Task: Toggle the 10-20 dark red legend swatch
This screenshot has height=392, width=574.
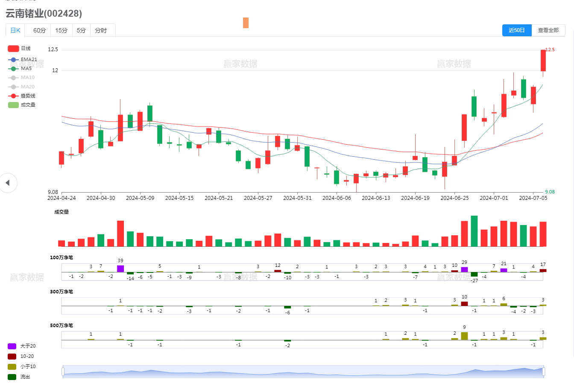Action: (12, 356)
